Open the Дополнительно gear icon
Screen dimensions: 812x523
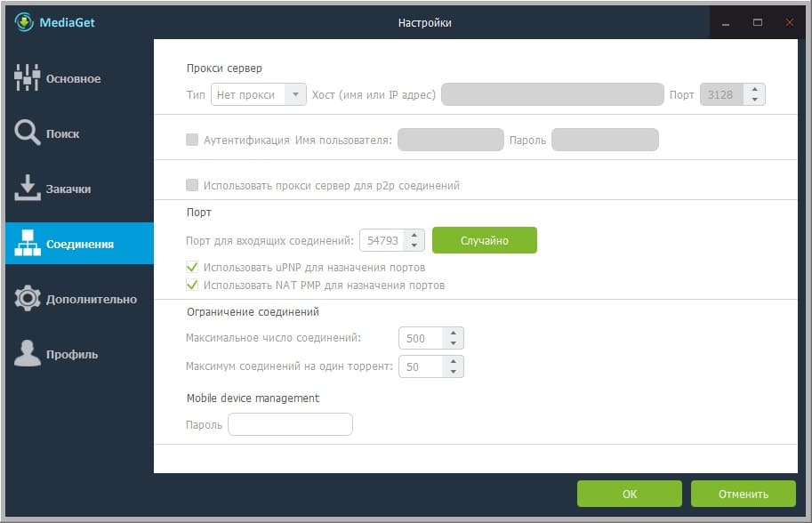click(x=28, y=298)
